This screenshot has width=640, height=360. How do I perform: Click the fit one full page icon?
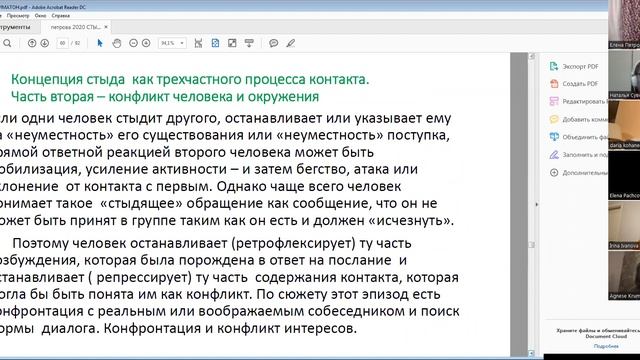tap(215, 43)
